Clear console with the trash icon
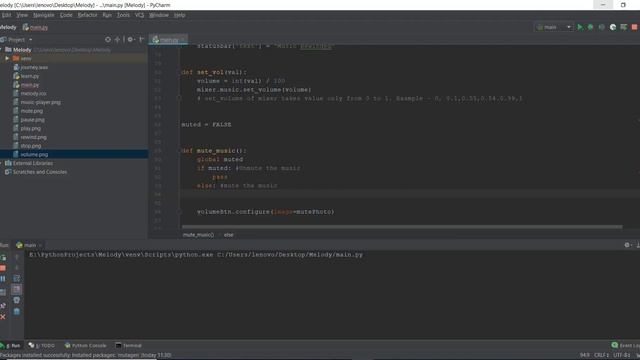Image resolution: width=640 pixels, height=360 pixels. [16, 311]
